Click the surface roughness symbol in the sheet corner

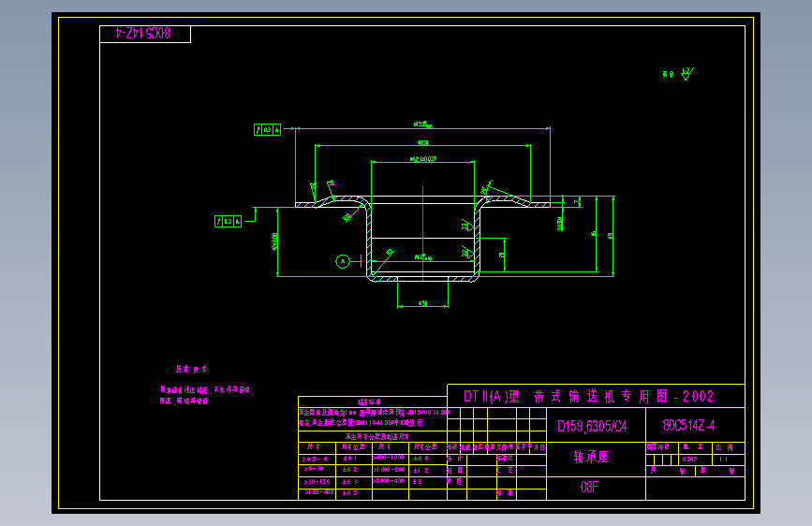687,74
